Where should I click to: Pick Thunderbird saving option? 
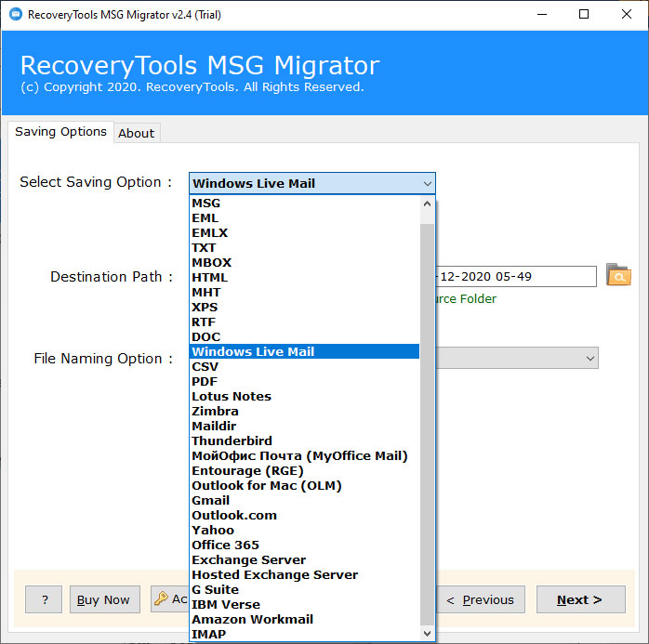(x=304, y=440)
